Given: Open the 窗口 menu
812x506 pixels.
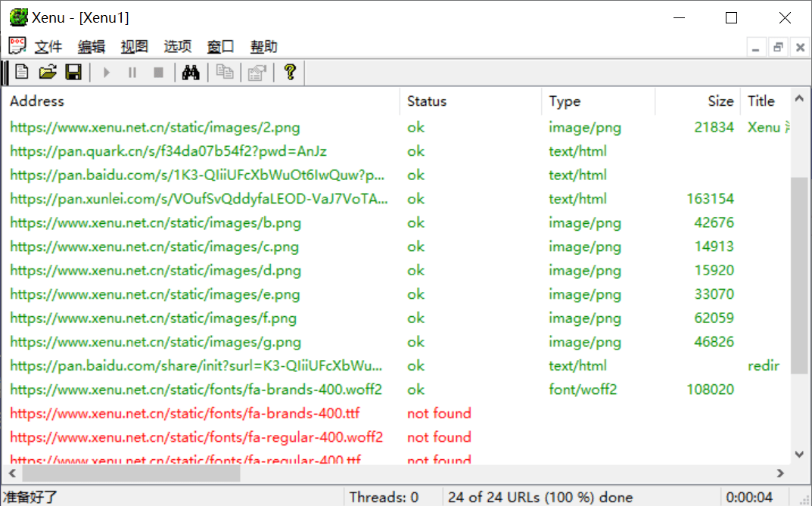Looking at the screenshot, I should 221,47.
